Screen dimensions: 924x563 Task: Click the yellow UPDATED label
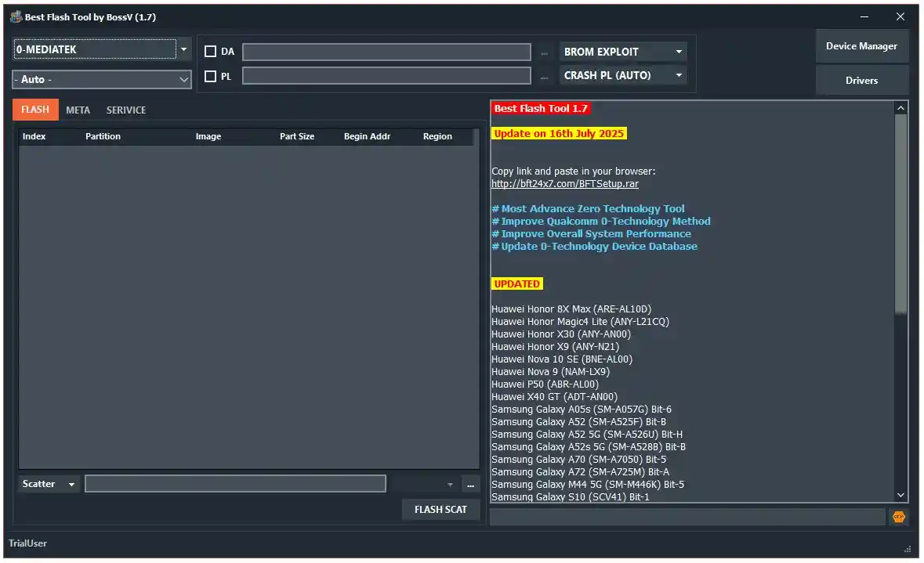pos(516,284)
